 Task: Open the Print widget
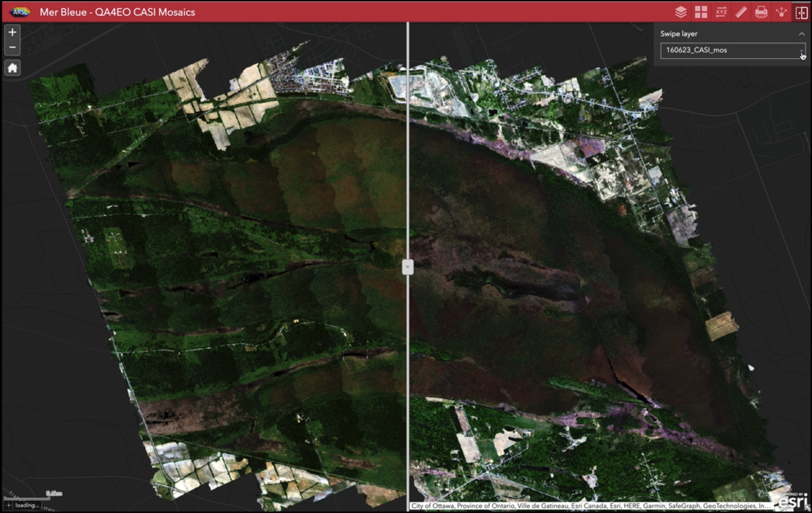761,12
